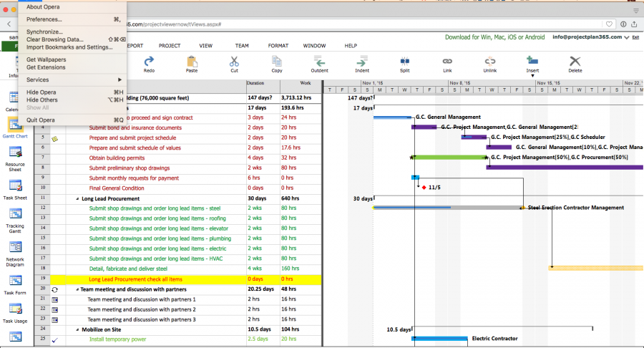644x348 pixels.
Task: Collapse Team meeting and discussion with partners group
Action: click(77, 290)
